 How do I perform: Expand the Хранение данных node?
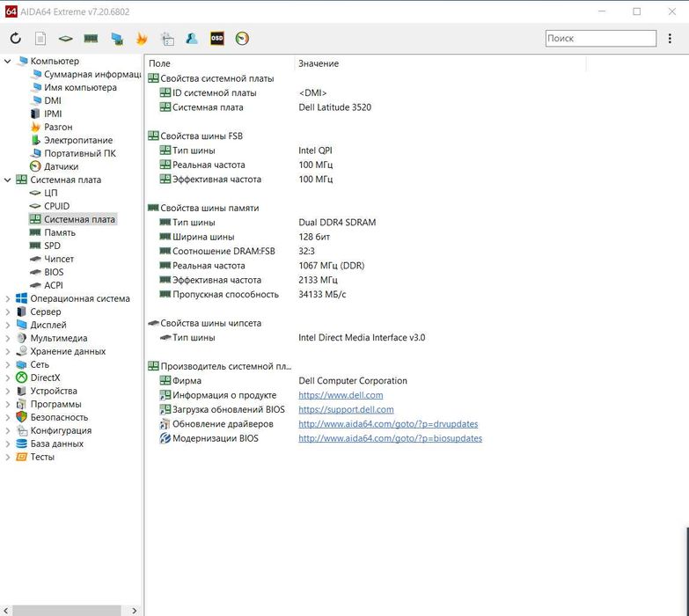click(7, 351)
